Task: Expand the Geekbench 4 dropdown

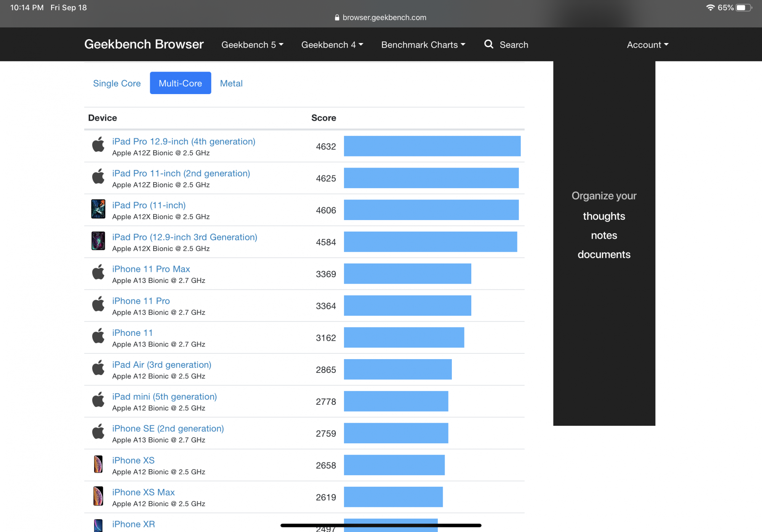Action: [x=332, y=45]
